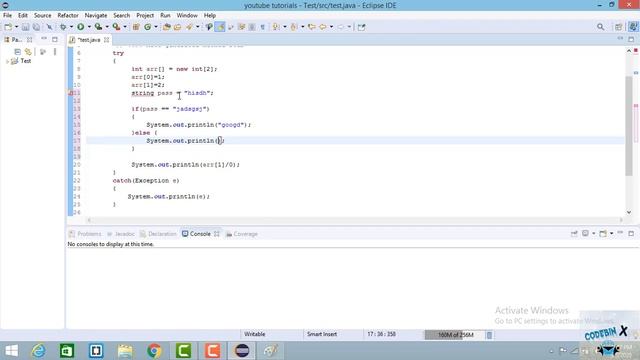Select the Java perspective button
The width and height of the screenshot is (640, 360).
633,27
